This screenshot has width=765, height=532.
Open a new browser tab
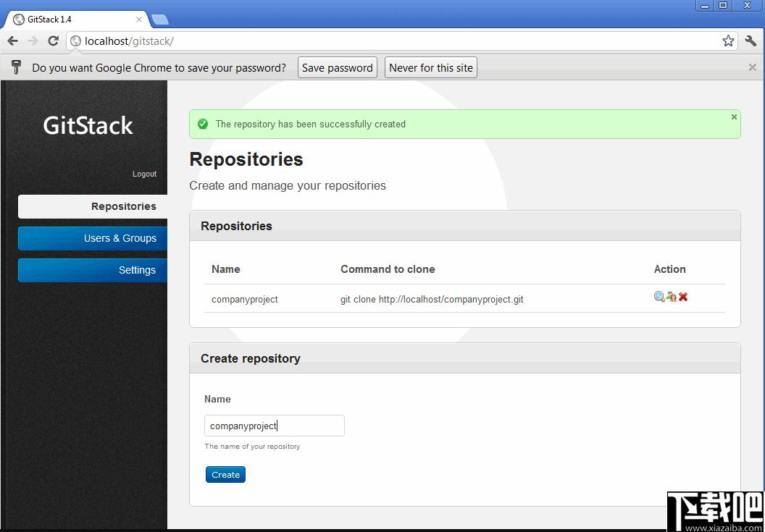point(160,20)
